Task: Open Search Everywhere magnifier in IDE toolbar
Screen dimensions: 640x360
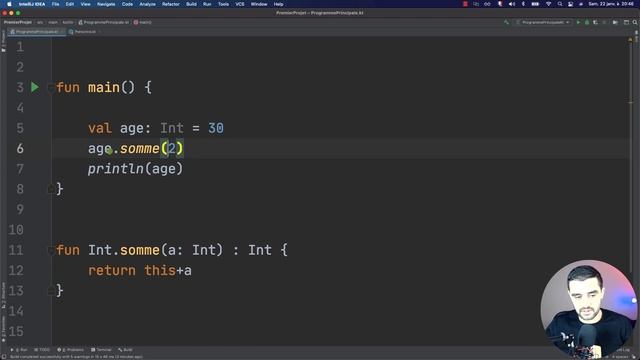Action: pyautogui.click(x=635, y=22)
